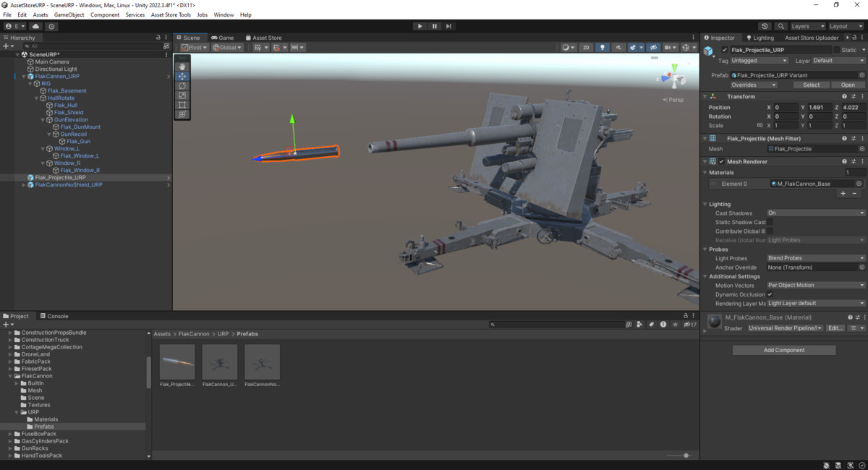
Task: Select the Rotate tool in the scene overlay
Action: 182,86
